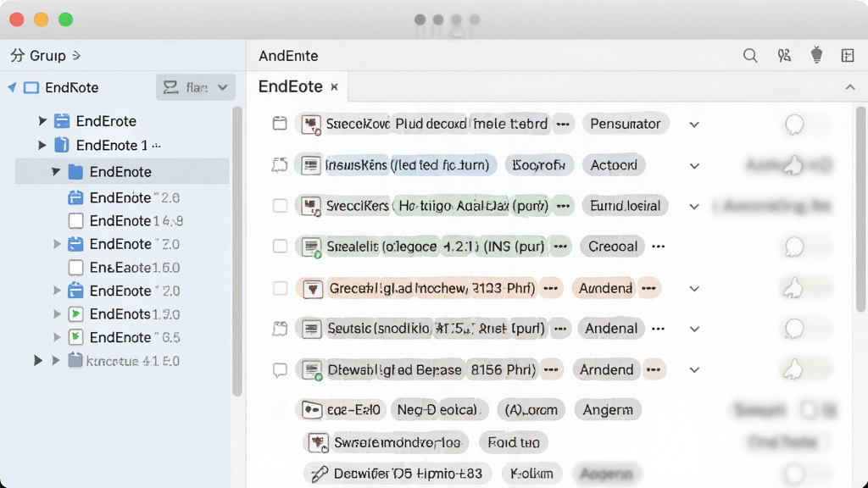The image size is (868, 488).
Task: Open the Gruip breadcrumb
Action: click(x=47, y=55)
